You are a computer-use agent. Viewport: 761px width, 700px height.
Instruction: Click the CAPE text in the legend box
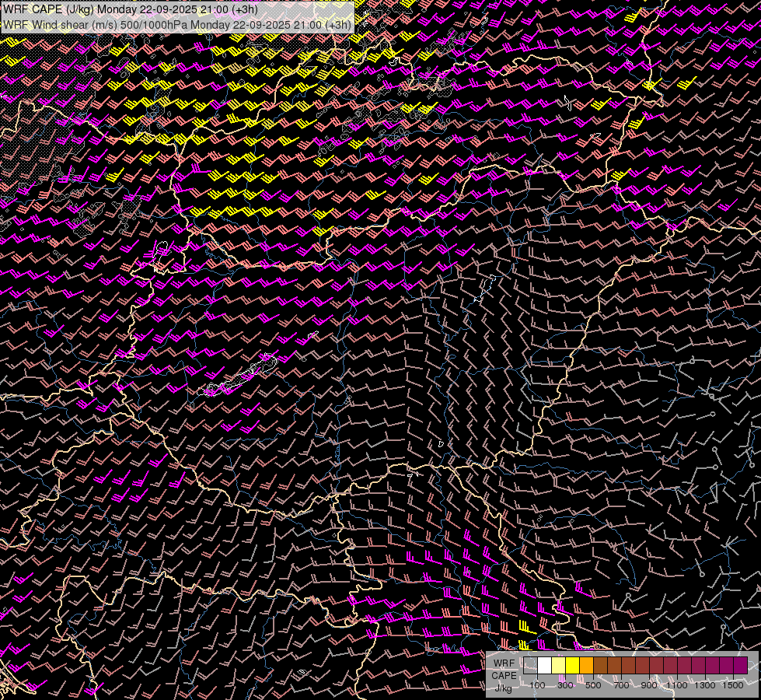[x=504, y=675]
